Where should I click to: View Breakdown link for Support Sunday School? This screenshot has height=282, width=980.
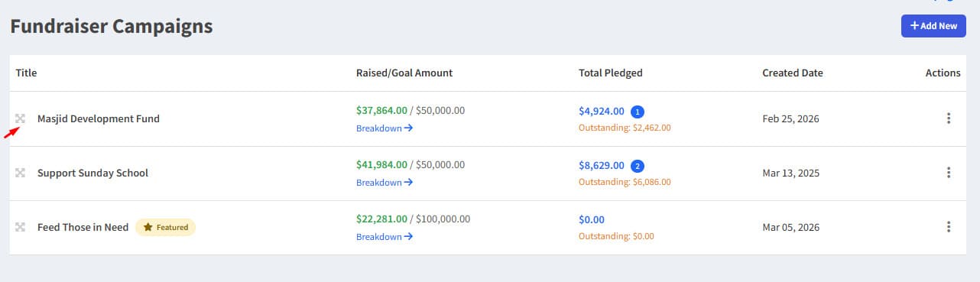(385, 183)
